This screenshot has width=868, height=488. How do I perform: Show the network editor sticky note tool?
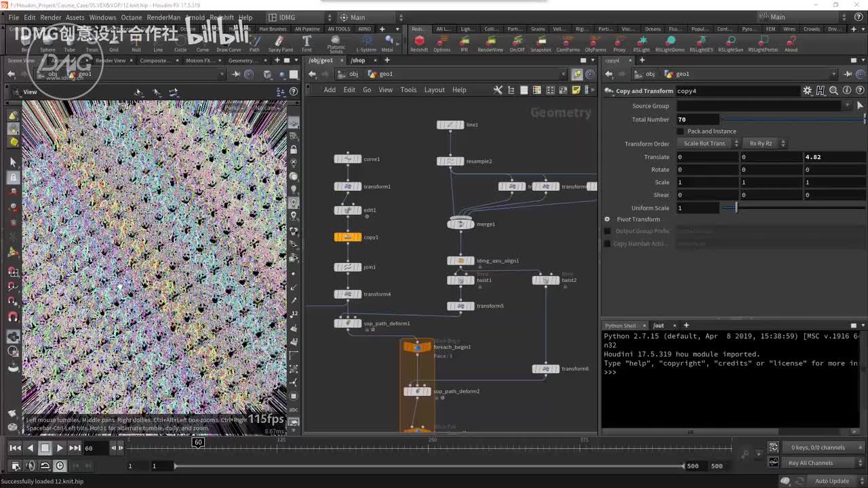[x=576, y=89]
